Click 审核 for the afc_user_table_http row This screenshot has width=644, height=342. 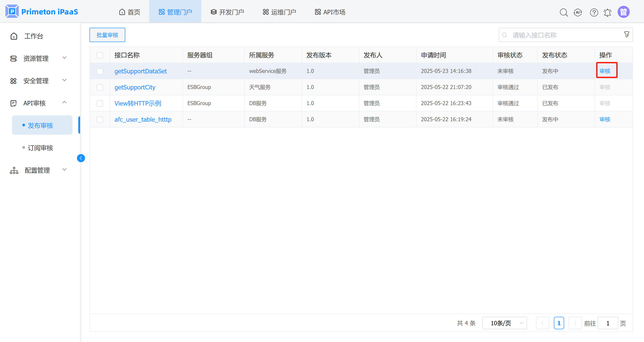click(x=605, y=119)
